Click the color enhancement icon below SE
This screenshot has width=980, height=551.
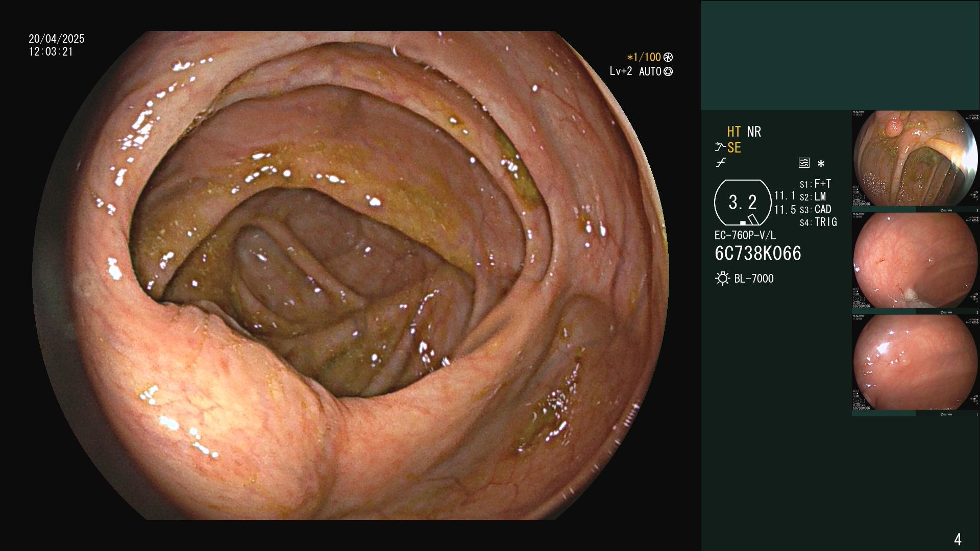click(721, 163)
